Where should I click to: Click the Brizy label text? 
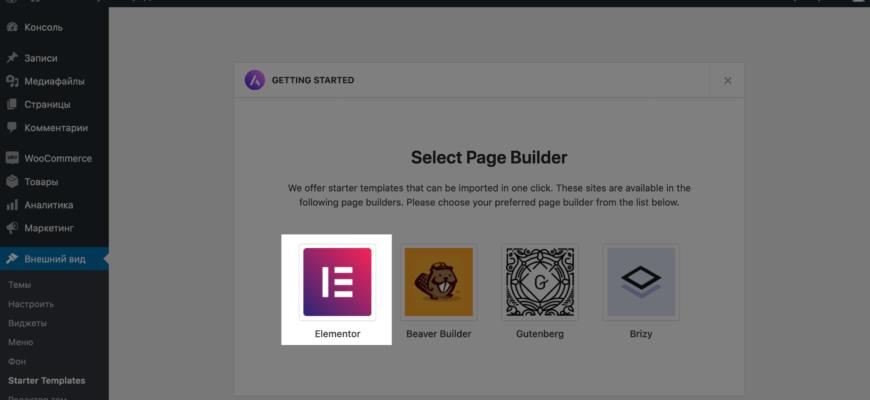[641, 334]
